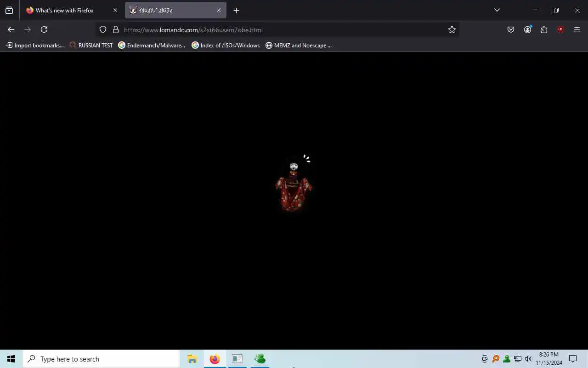Open Meet Now tray icon
This screenshot has height=368, width=588.
[x=485, y=359]
